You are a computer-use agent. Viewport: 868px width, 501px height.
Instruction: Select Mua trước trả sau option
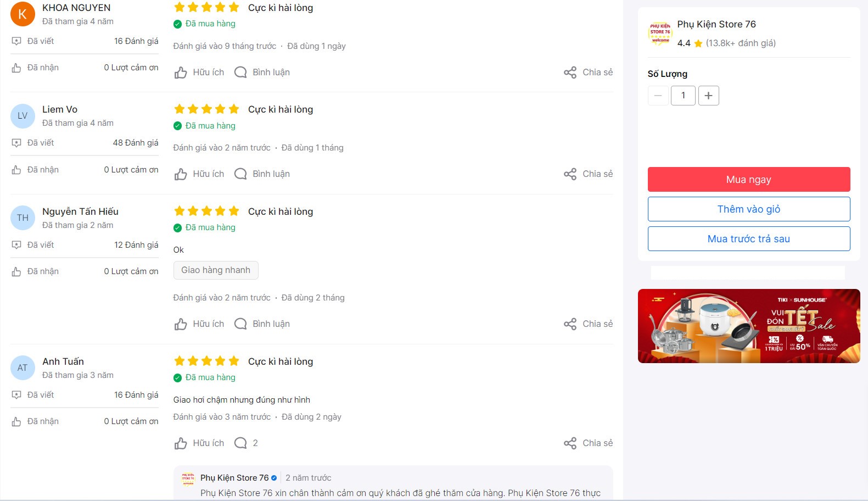coord(749,239)
